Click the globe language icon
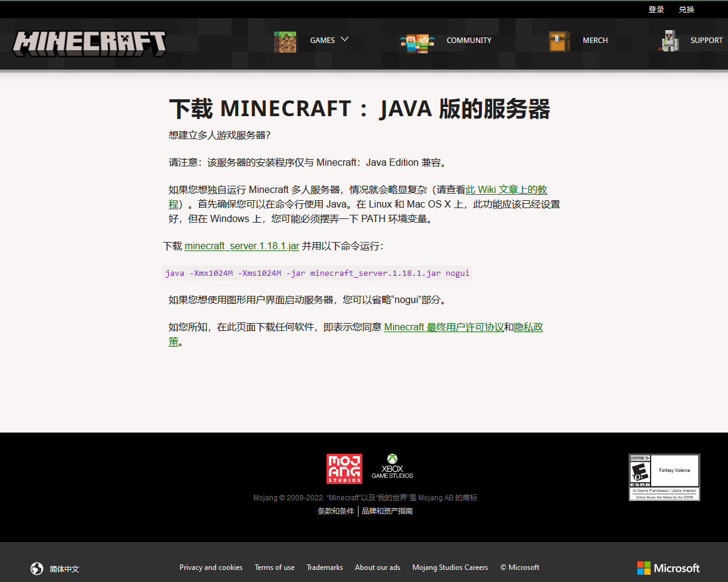 click(37, 569)
